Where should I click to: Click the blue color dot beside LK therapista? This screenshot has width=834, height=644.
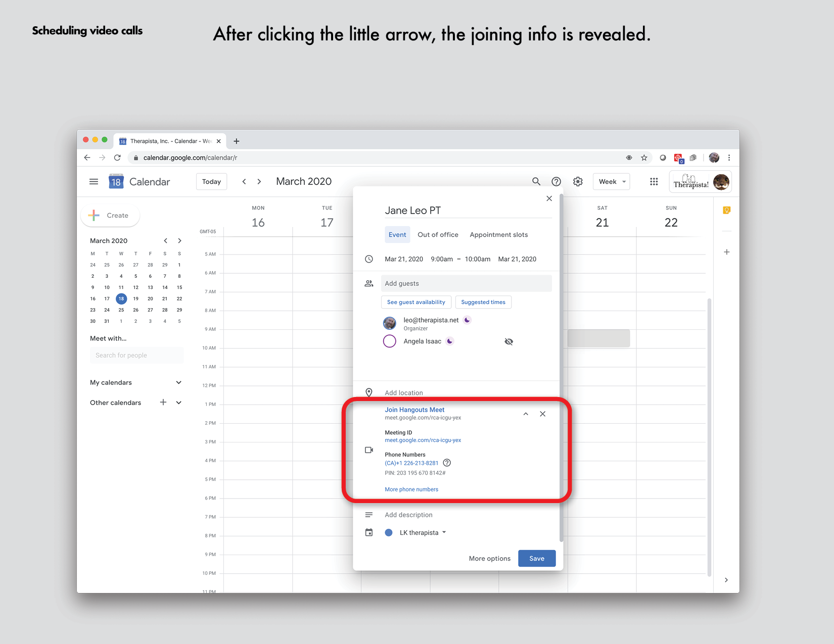pyautogui.click(x=389, y=532)
